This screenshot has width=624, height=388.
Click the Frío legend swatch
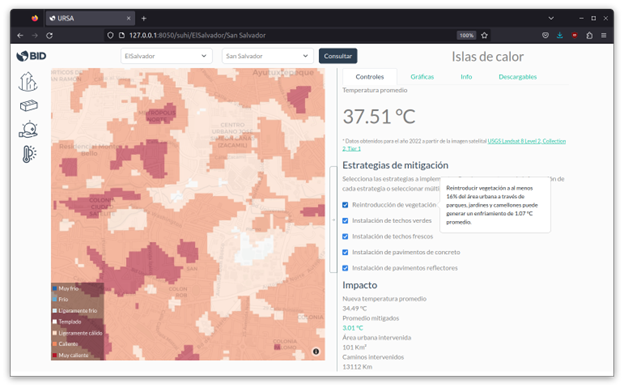pos(55,299)
